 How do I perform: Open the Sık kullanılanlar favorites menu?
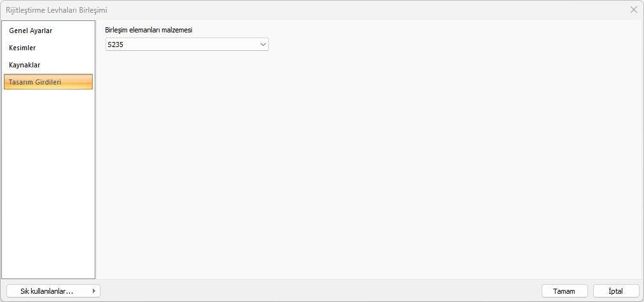(47, 291)
